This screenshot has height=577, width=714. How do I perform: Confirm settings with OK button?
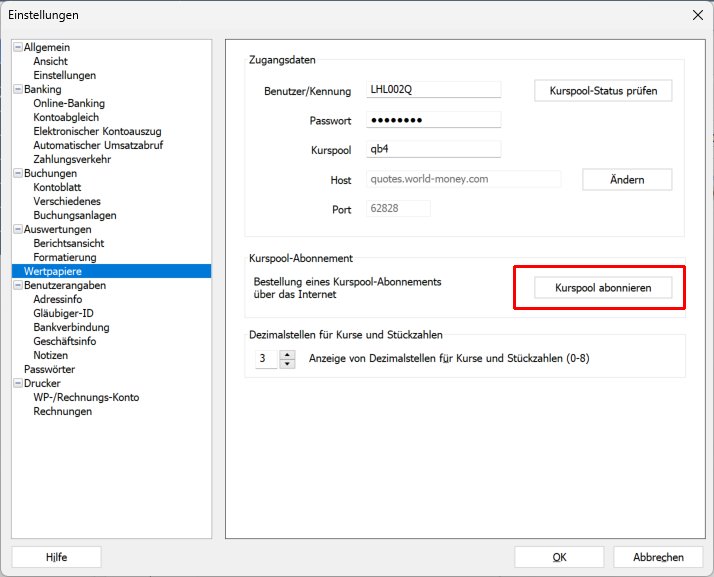pos(559,557)
